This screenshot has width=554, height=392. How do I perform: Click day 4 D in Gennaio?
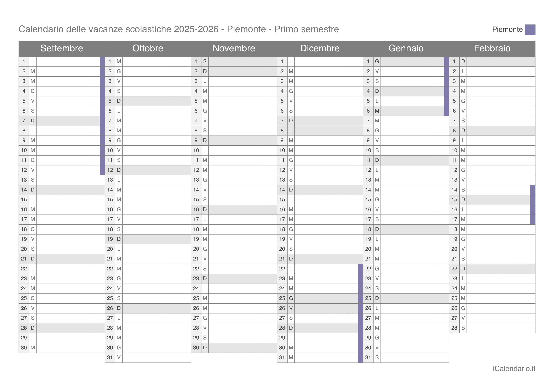pyautogui.click(x=406, y=91)
